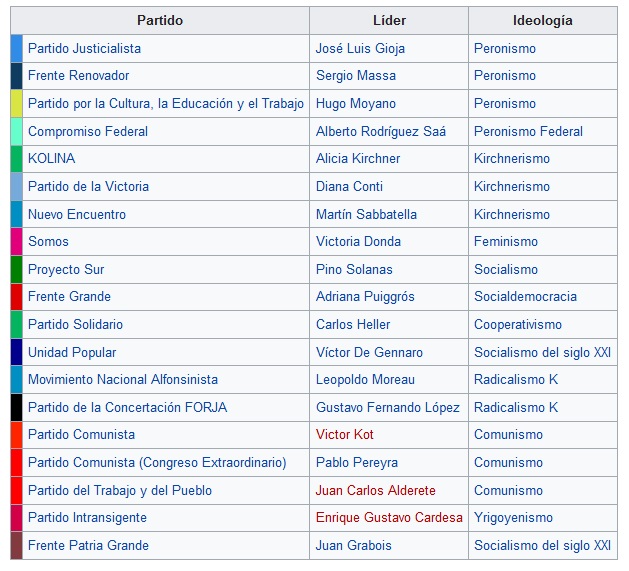Select the Yrigoyenismo ideology link
Image resolution: width=629 pixels, height=571 pixels.
513,518
